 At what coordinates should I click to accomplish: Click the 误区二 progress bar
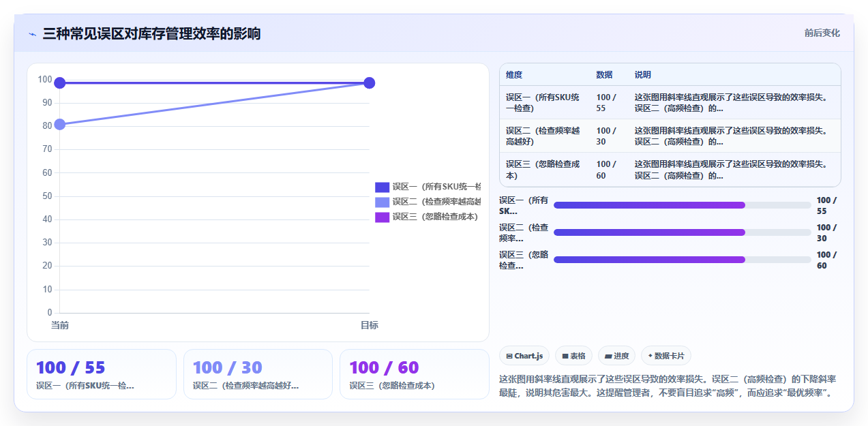tap(683, 232)
